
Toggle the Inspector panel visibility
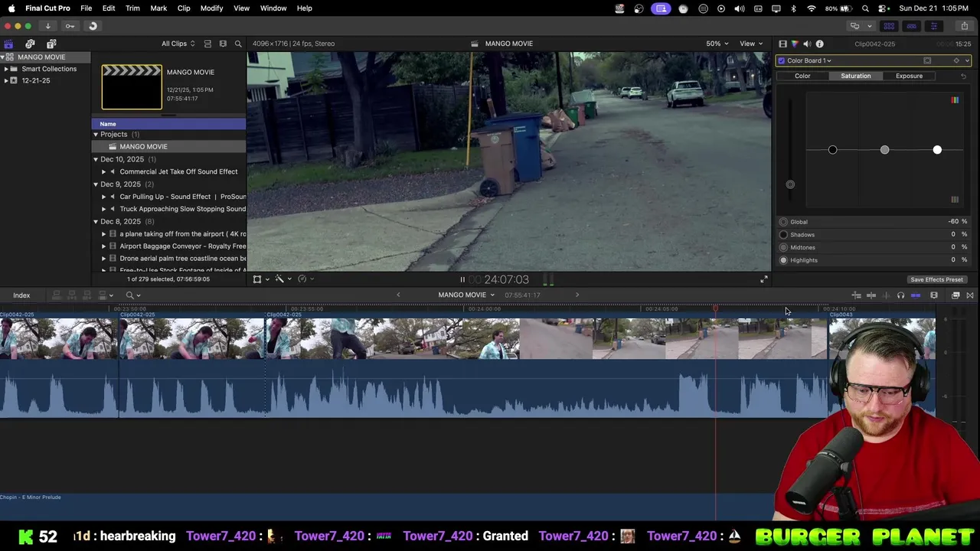[933, 26]
